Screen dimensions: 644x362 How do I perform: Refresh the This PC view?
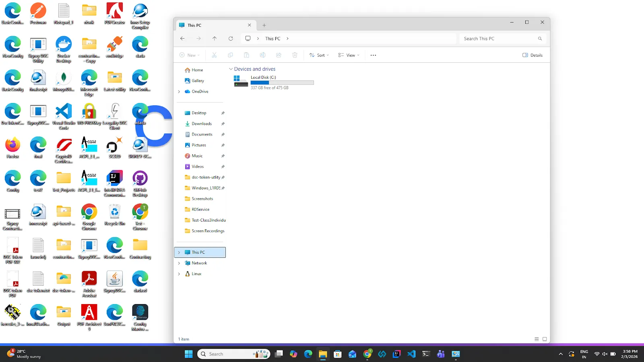(231, 39)
